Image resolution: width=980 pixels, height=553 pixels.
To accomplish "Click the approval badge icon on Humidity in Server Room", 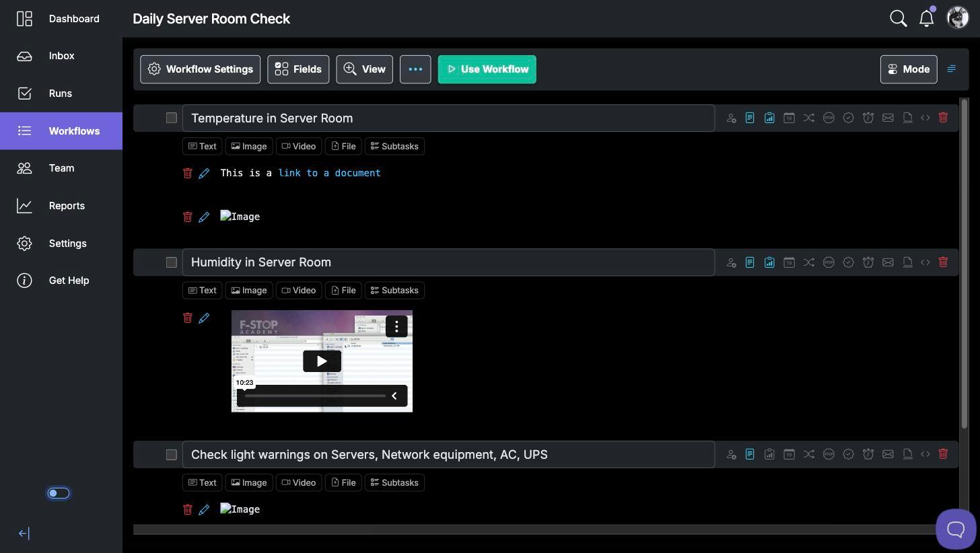I will point(849,262).
